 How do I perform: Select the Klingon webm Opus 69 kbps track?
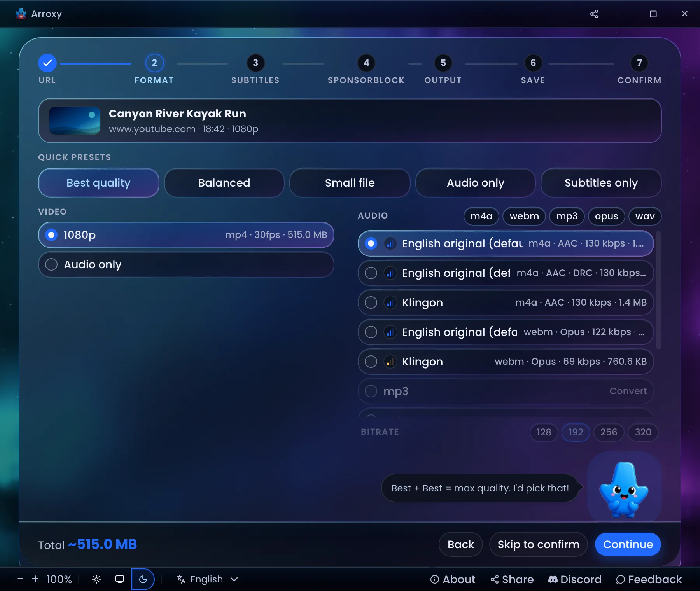(506, 362)
